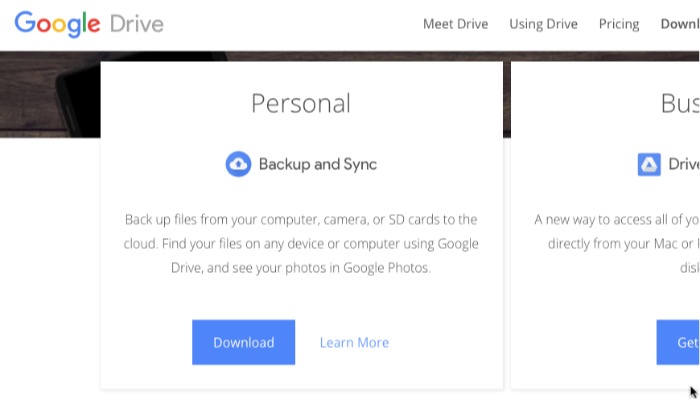Click the empty white area left of the Personal card

click(50, 260)
